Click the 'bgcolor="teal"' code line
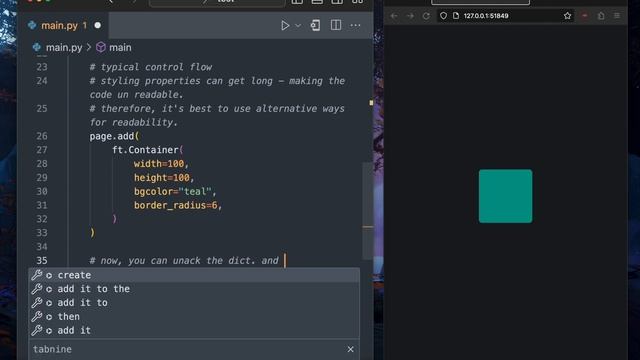Screen dimensions: 640x360 point(175,191)
